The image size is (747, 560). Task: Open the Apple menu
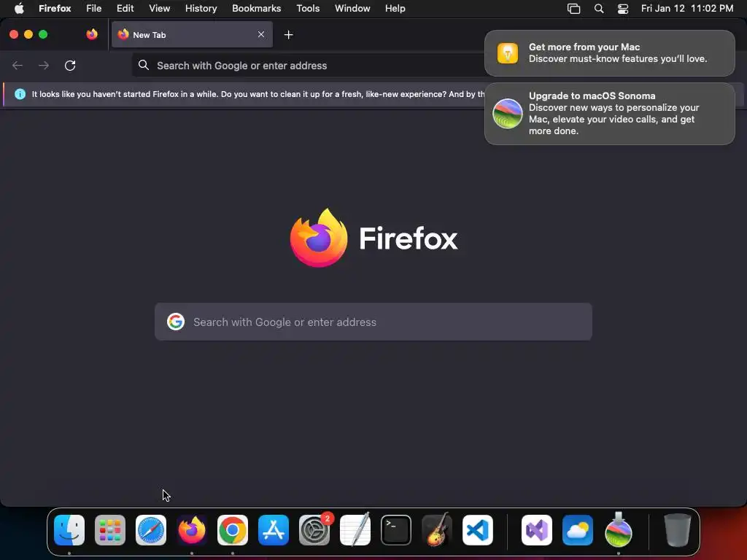(19, 9)
